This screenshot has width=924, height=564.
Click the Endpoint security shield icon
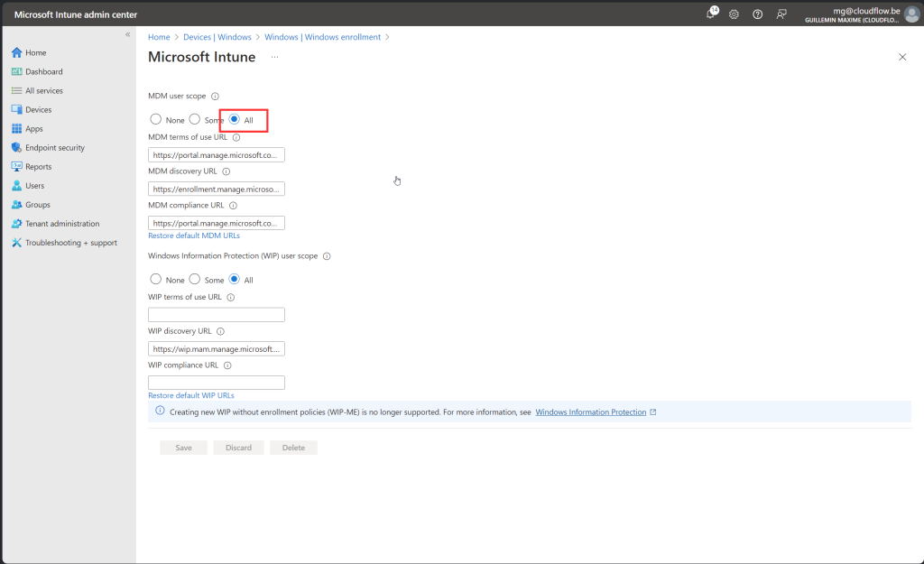pos(16,147)
